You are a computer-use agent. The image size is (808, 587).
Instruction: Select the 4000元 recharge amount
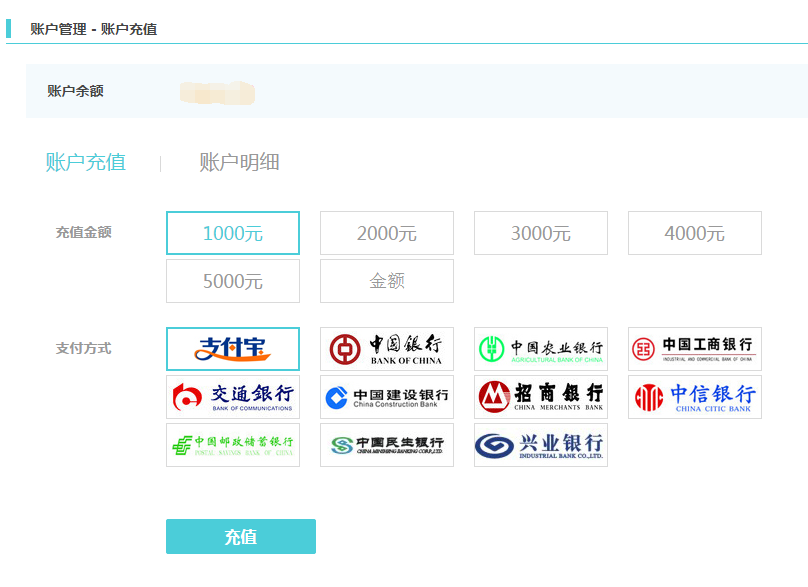click(695, 233)
